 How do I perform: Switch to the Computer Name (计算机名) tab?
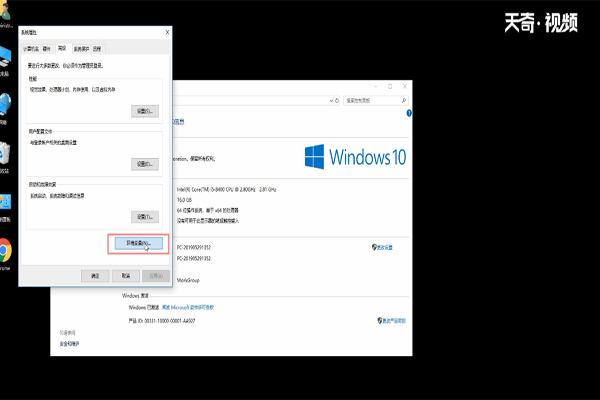click(x=32, y=48)
